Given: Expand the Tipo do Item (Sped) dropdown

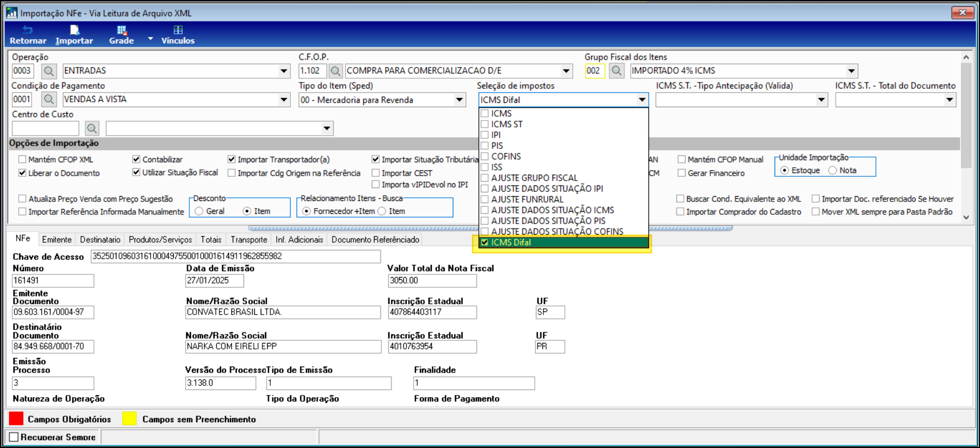Looking at the screenshot, I should coord(459,100).
